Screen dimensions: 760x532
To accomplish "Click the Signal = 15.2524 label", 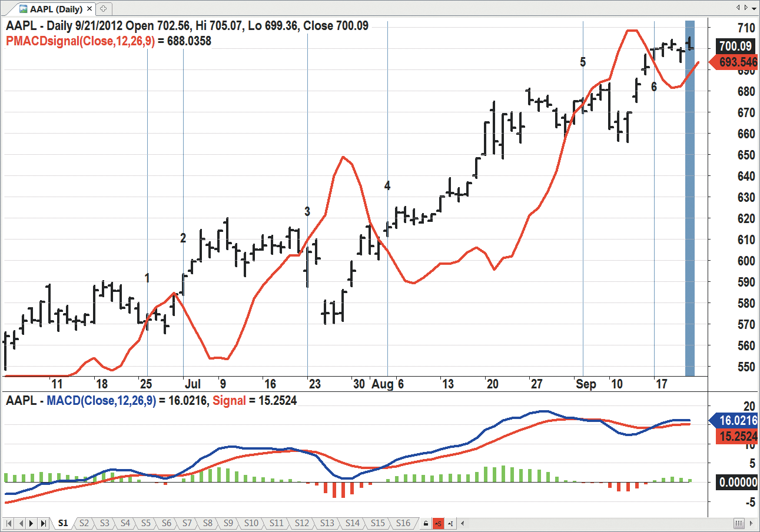I will [x=254, y=401].
